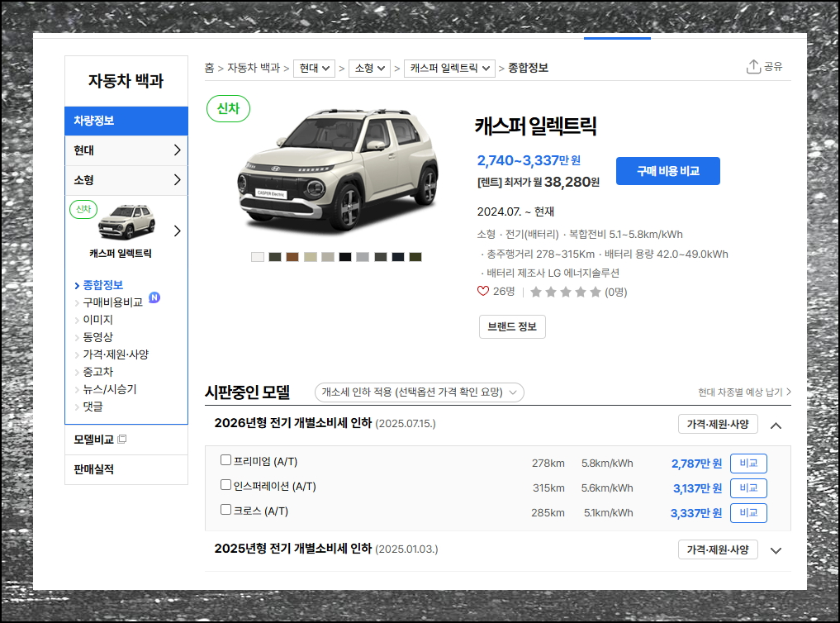Click the 2,740~3,337만 원 price range
The height and width of the screenshot is (623, 840).
529,160
